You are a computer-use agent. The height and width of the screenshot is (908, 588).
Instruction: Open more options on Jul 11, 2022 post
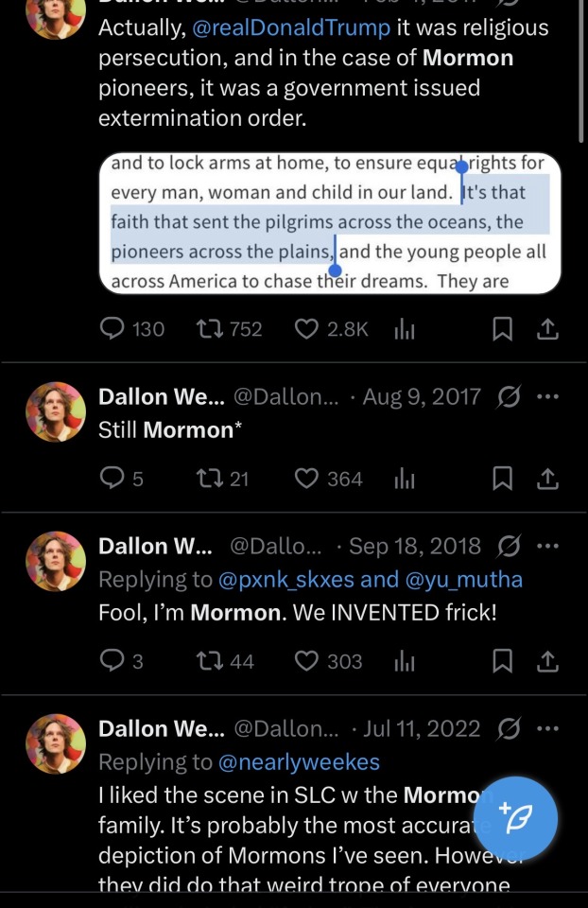(547, 729)
